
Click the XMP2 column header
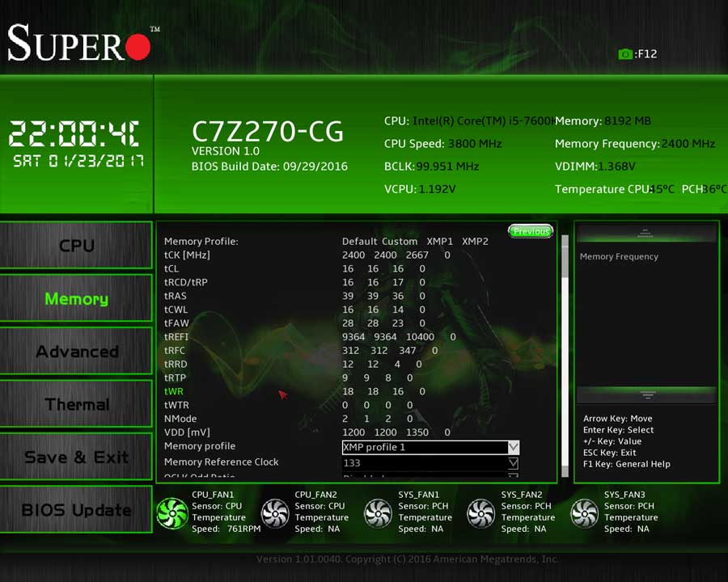pyautogui.click(x=475, y=242)
